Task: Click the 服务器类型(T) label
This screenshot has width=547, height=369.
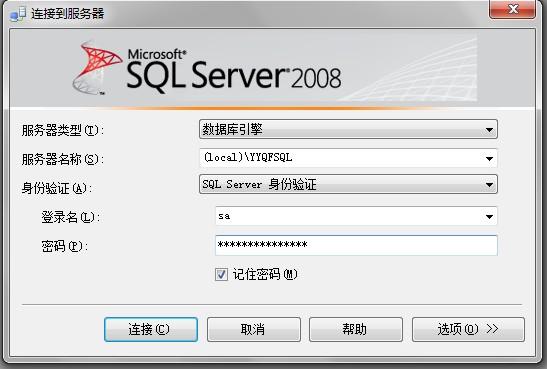Action: click(x=62, y=130)
